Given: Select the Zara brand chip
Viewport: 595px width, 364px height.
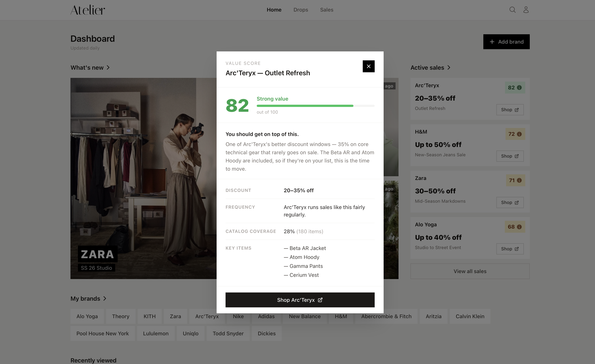Looking at the screenshot, I should click(x=175, y=316).
